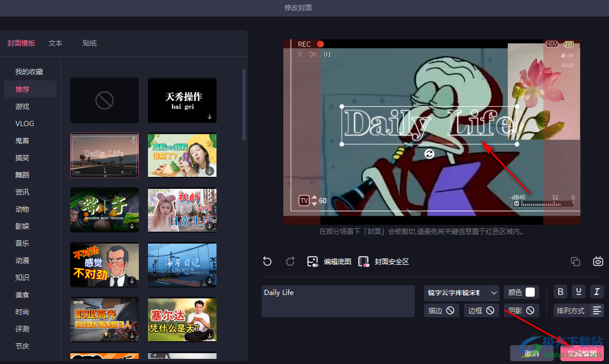Click the snapshot camera icon
Screen dimensions: 609x364
pyautogui.click(x=598, y=261)
